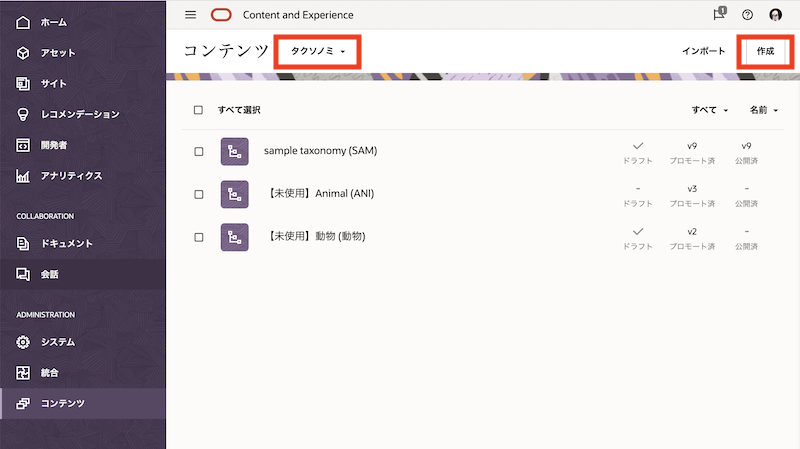This screenshot has width=800, height=449.
Task: Select ドキュメント in the sidebar
Action: (66, 243)
